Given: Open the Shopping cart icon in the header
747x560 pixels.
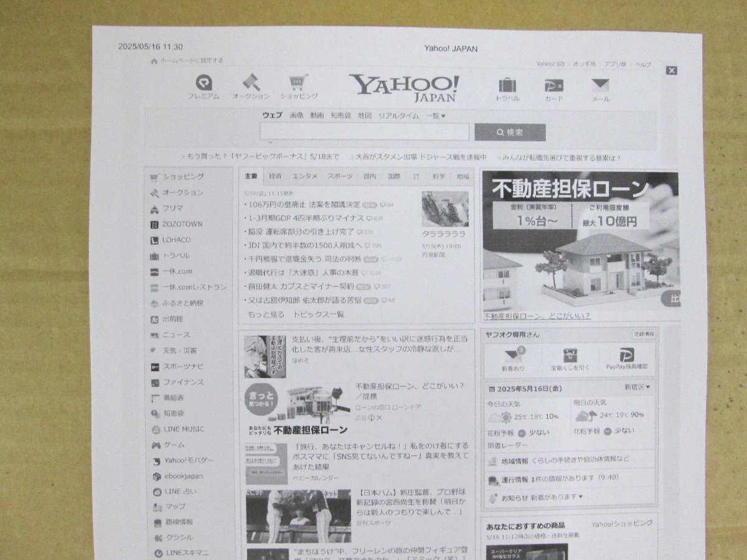Looking at the screenshot, I should (x=298, y=83).
